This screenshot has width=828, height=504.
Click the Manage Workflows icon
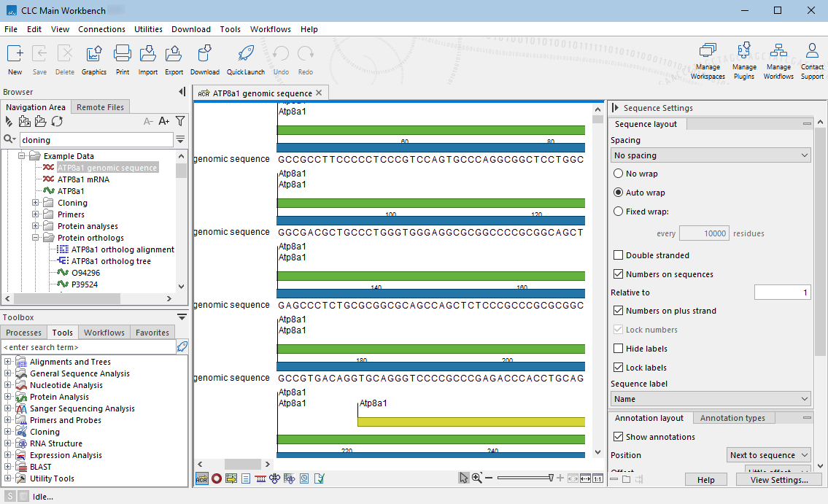pyautogui.click(x=778, y=53)
